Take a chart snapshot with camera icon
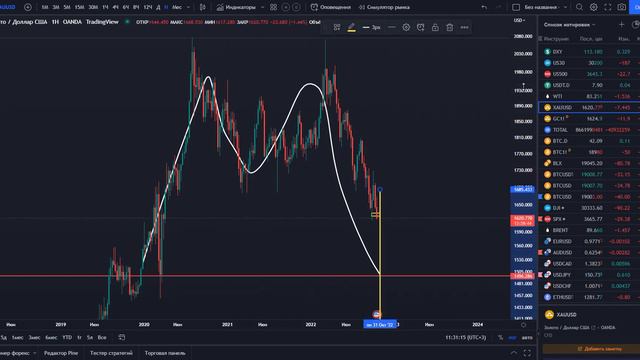This screenshot has width=640, height=360. pos(622,7)
